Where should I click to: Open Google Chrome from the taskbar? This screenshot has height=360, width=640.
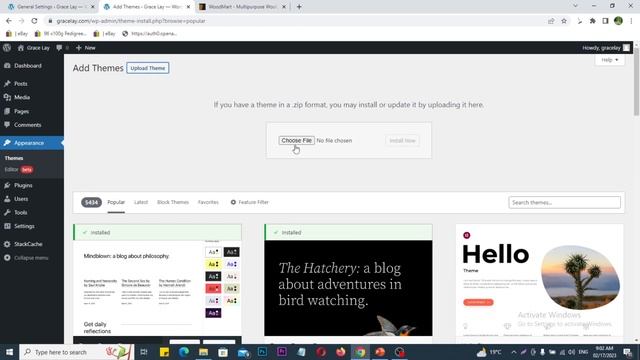360,352
